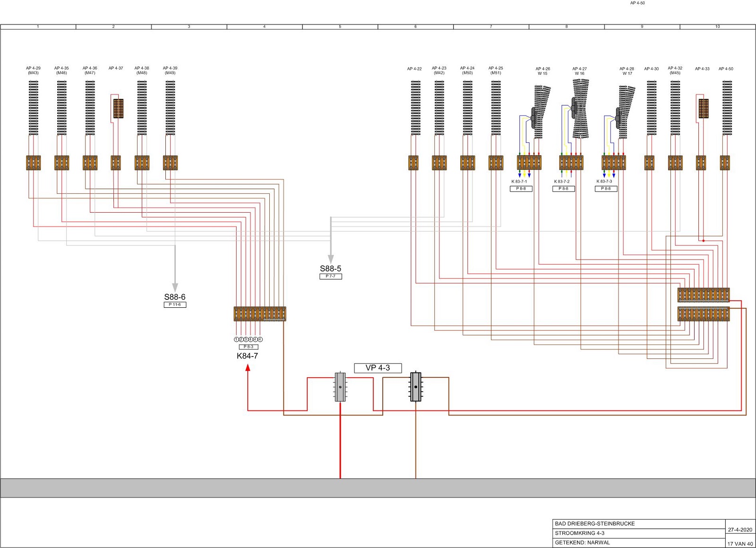The width and height of the screenshot is (756, 548).
Task: Open the P 8-3 page reference
Action: tap(249, 347)
